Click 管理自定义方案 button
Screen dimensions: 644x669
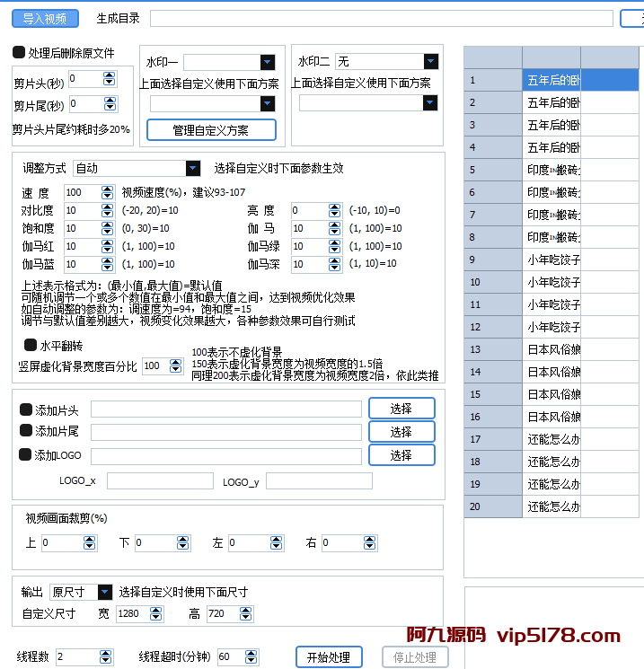point(211,129)
